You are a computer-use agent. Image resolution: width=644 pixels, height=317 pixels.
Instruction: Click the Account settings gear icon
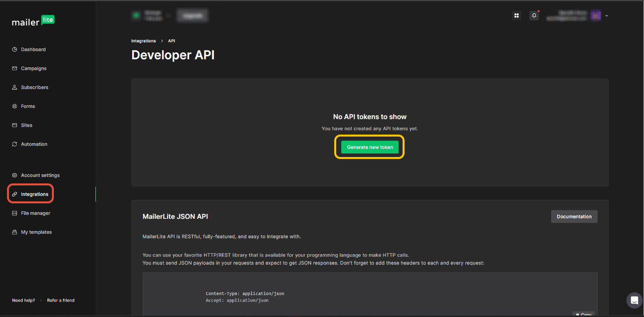(x=15, y=175)
